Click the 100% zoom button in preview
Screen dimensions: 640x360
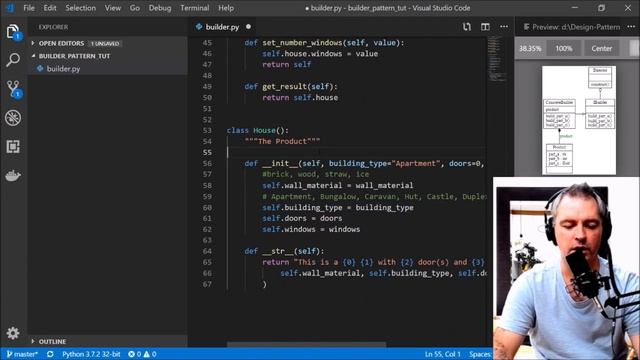564,48
